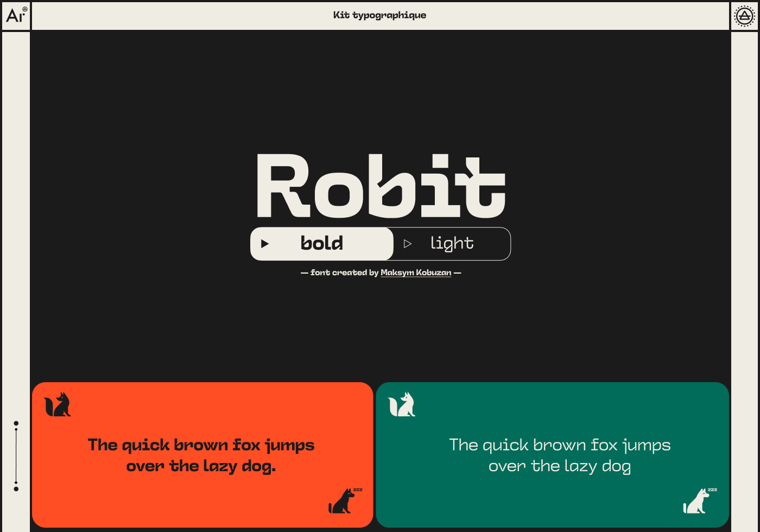Click the Kit typographique header title
This screenshot has width=760, height=532.
click(380, 15)
